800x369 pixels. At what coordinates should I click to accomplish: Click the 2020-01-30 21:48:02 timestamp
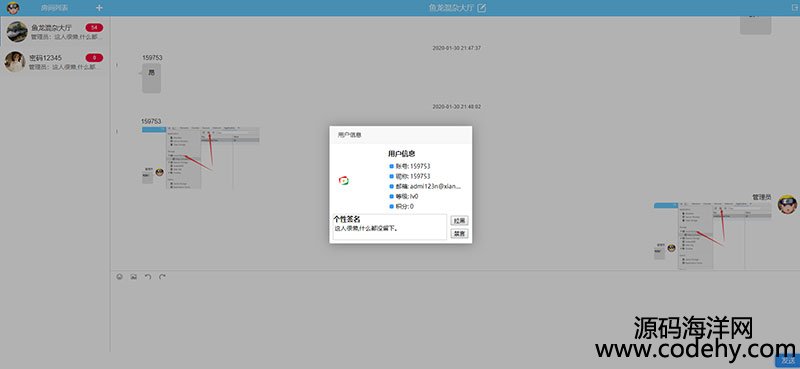click(x=457, y=107)
